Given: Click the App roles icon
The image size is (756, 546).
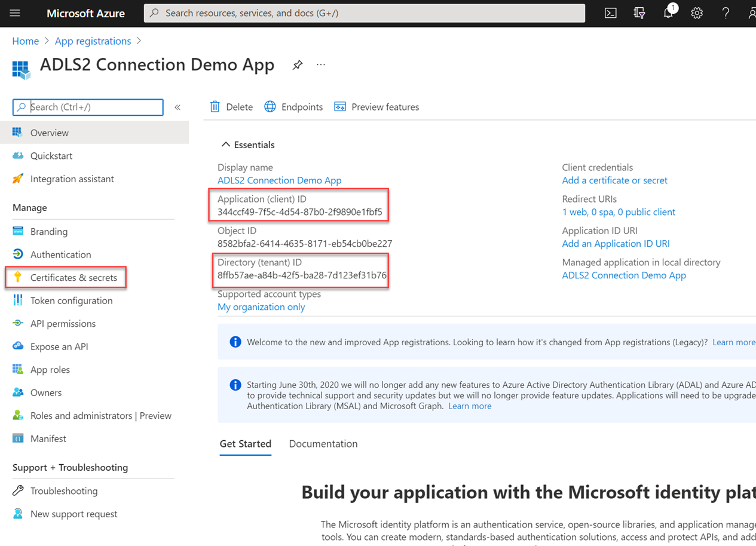Looking at the screenshot, I should (18, 369).
